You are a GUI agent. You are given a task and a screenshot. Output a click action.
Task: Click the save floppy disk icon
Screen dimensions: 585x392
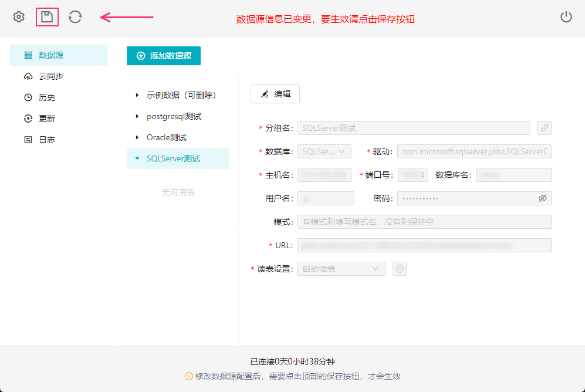(47, 17)
